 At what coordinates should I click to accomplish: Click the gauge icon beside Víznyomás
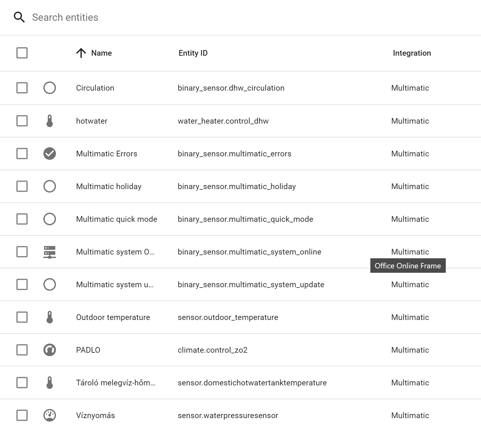pyautogui.click(x=50, y=415)
